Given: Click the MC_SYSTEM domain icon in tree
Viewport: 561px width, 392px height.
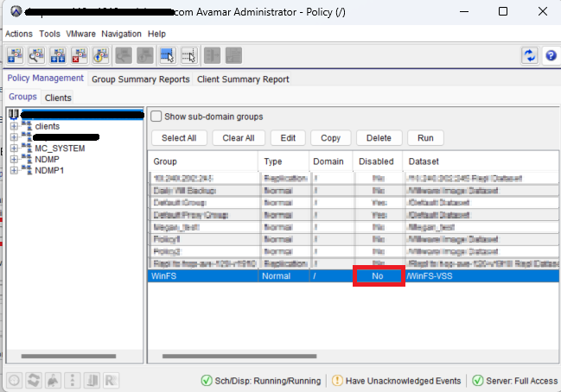Looking at the screenshot, I should tap(26, 148).
